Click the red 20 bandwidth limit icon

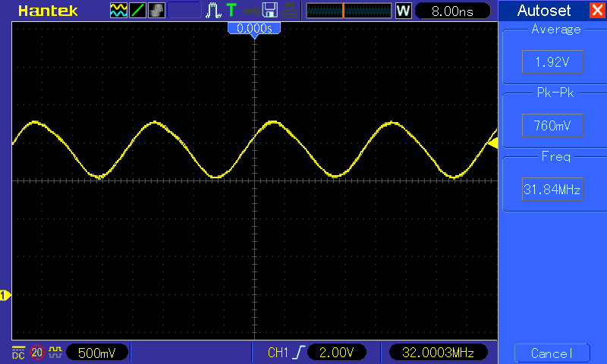coord(37,353)
